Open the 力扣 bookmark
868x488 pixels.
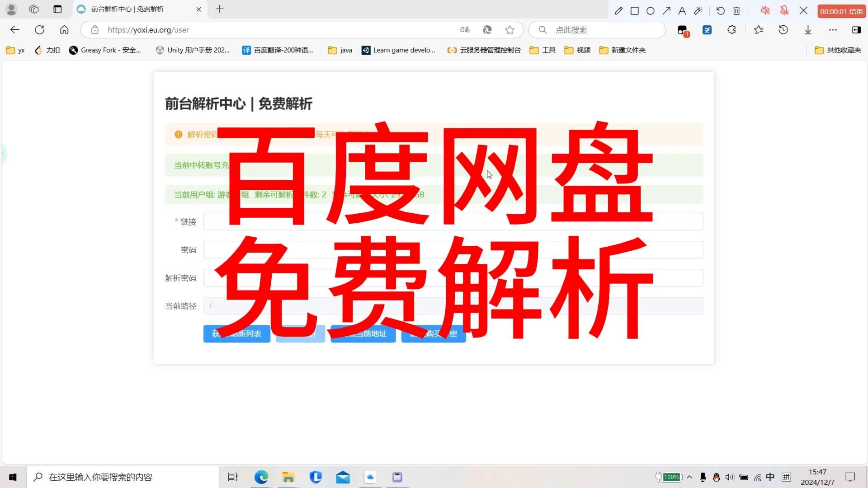[47, 50]
